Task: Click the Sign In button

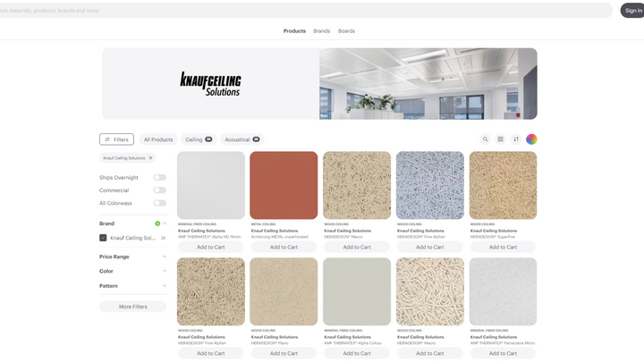Action: [x=633, y=11]
